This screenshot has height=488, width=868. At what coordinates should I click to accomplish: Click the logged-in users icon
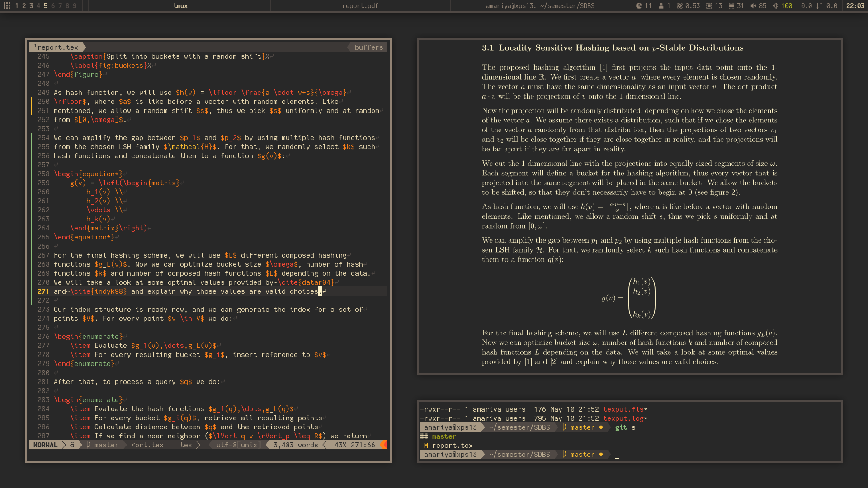point(661,6)
